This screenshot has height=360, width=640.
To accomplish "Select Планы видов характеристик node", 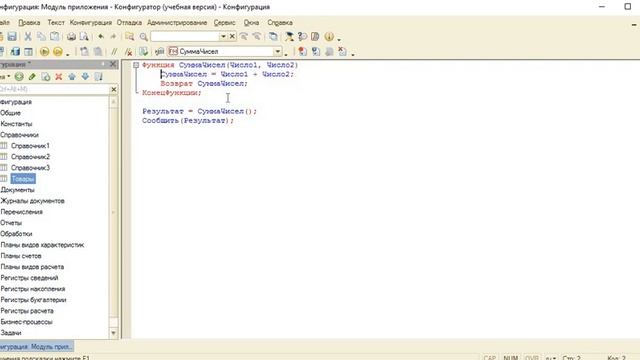I will click(42, 245).
